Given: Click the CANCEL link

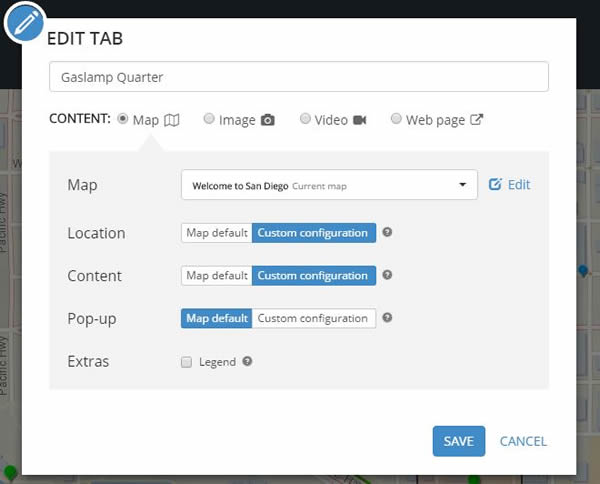Looking at the screenshot, I should coord(523,441).
